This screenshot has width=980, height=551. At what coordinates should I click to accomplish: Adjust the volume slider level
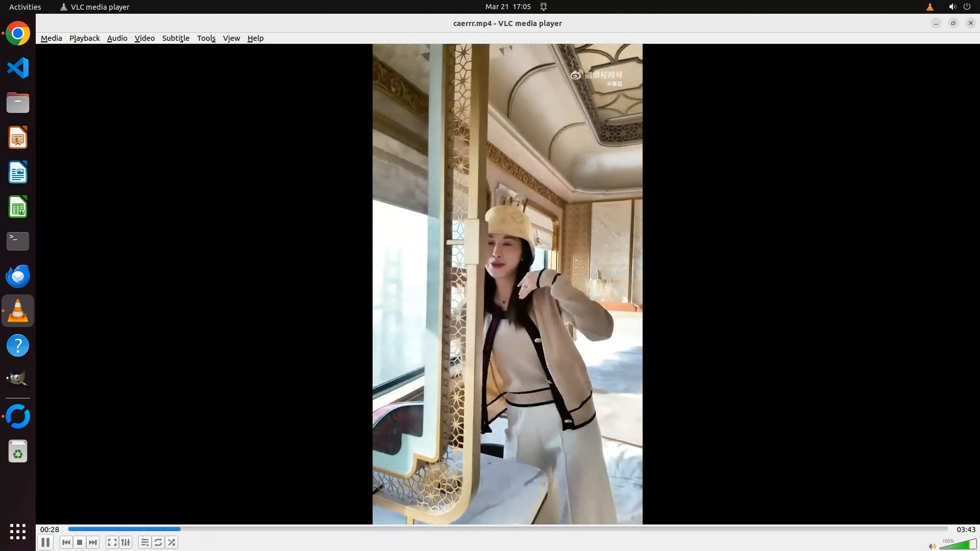[958, 545]
